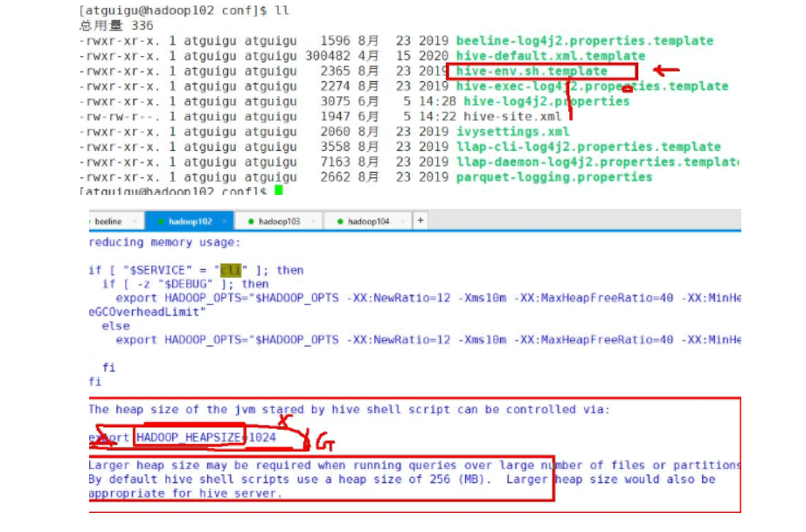
Task: Select the file name llap-daemon-log4j2.properties.template
Action: [597, 162]
